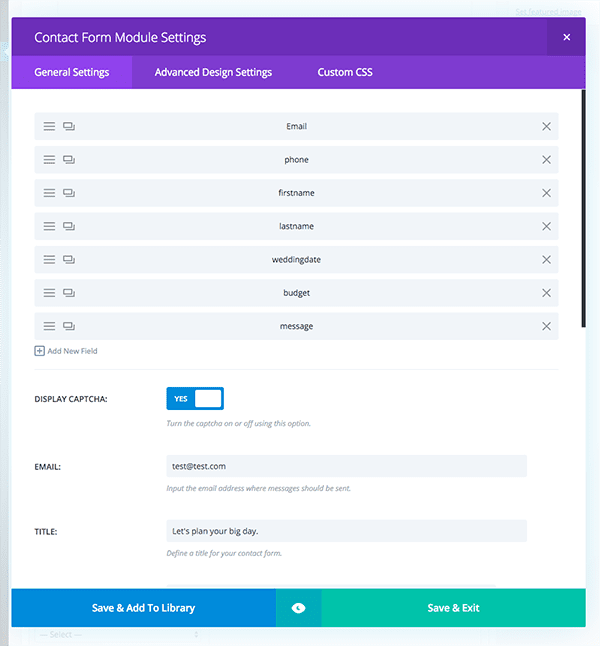Close the Contact Form Module Settings dialog
The height and width of the screenshot is (646, 600).
(566, 37)
